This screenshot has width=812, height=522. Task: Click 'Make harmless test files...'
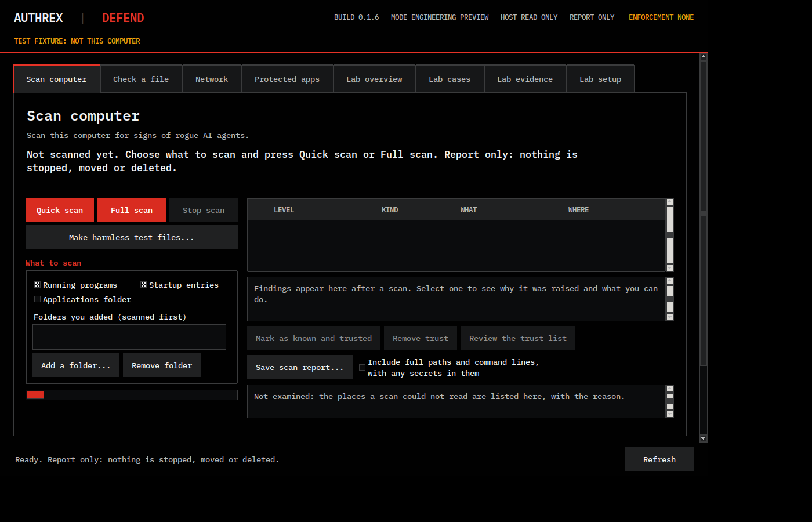pos(132,237)
